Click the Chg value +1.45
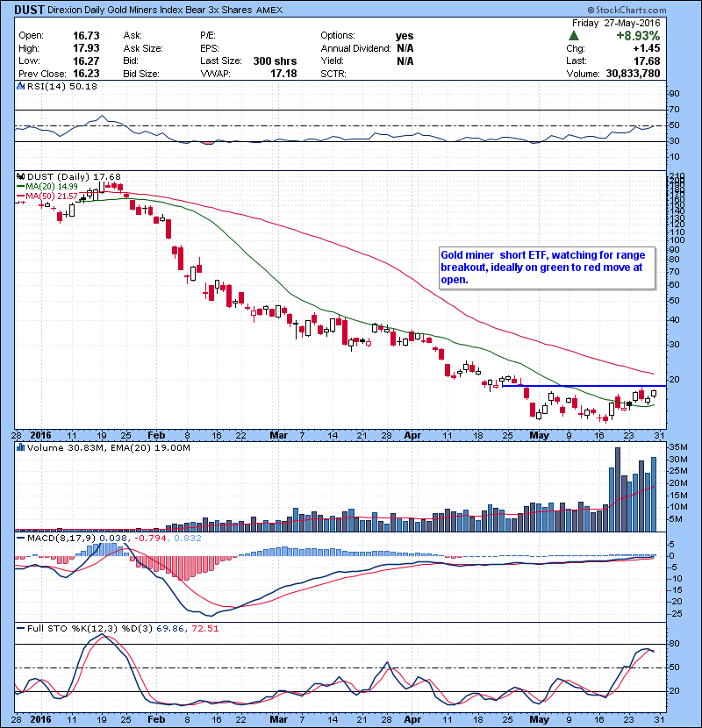 pos(646,48)
